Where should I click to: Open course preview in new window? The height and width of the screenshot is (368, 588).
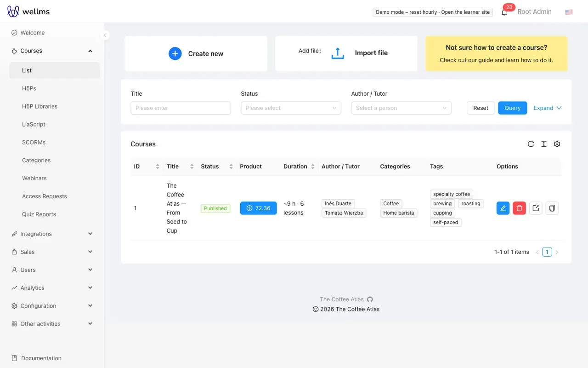(536, 208)
